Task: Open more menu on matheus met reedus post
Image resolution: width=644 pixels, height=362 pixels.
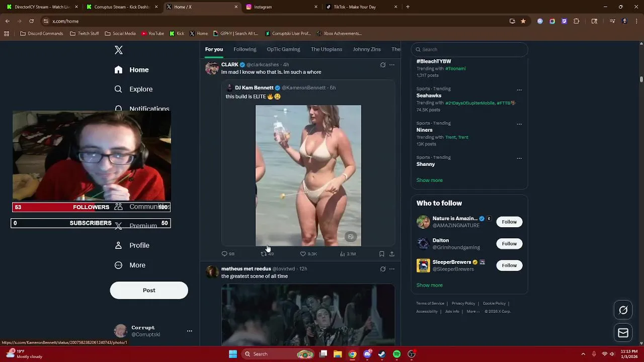Action: (x=392, y=269)
